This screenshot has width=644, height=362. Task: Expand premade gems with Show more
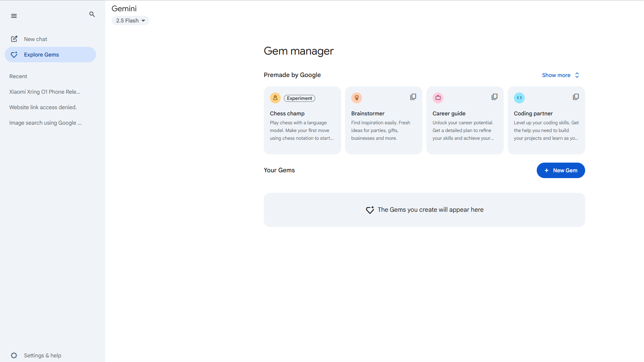560,75
